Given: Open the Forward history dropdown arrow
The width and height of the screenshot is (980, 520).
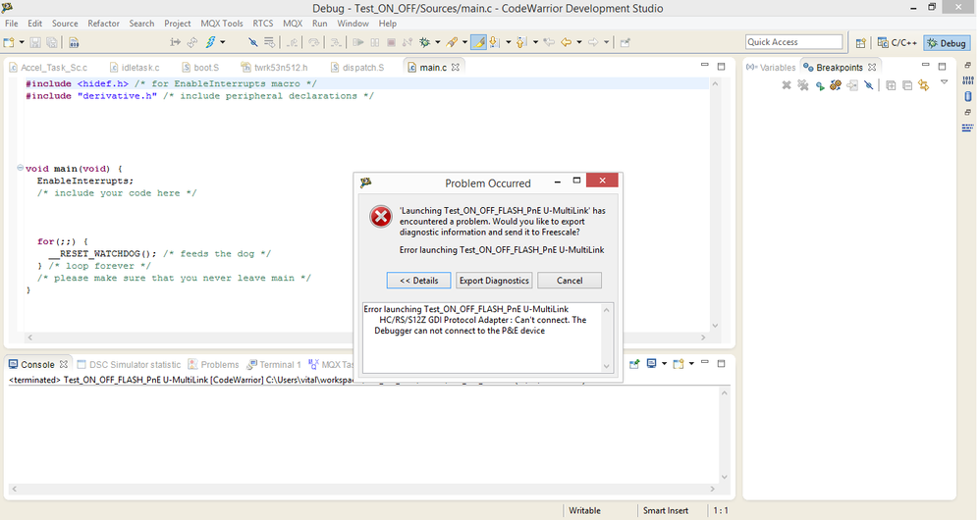Looking at the screenshot, I should click(x=606, y=42).
